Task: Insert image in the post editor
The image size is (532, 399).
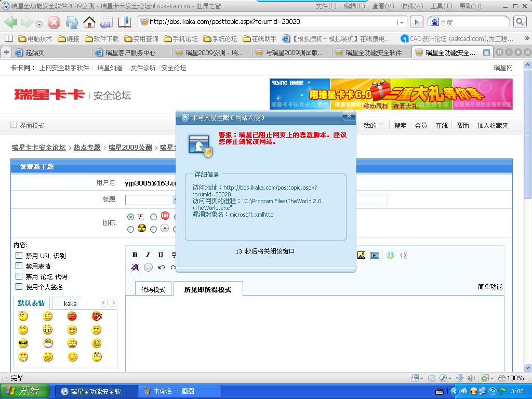Action: coord(362,255)
